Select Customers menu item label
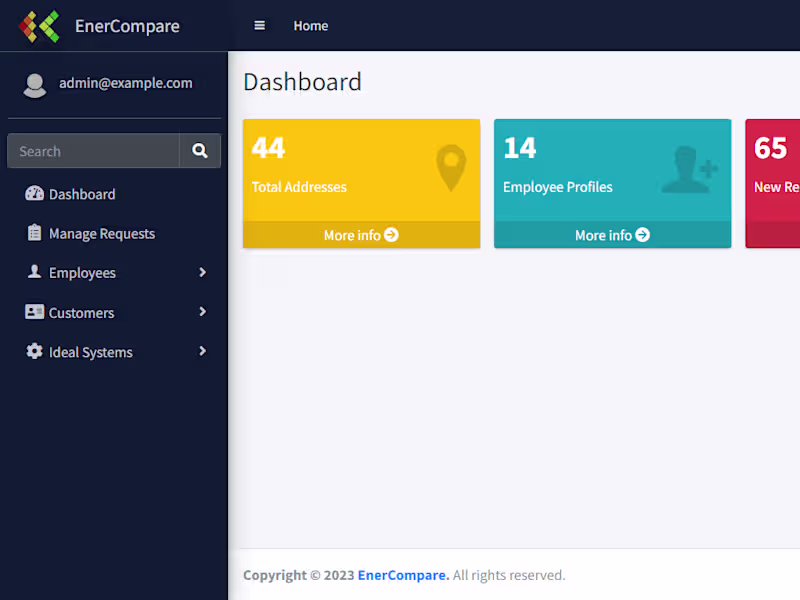The image size is (800, 600). click(x=81, y=313)
